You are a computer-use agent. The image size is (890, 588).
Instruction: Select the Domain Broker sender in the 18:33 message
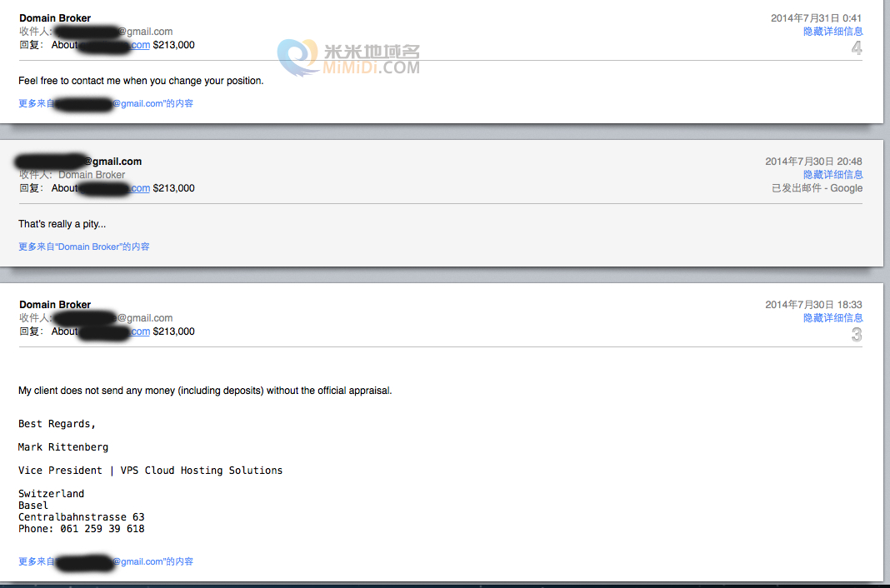pyautogui.click(x=55, y=305)
